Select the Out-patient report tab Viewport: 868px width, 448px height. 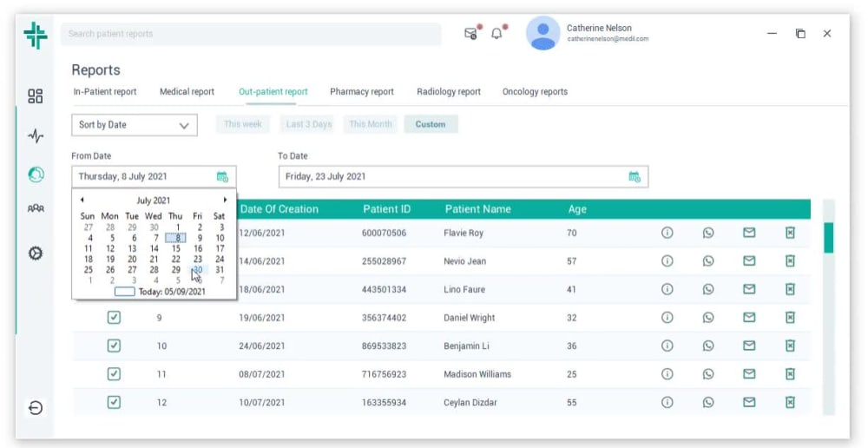[x=273, y=92]
